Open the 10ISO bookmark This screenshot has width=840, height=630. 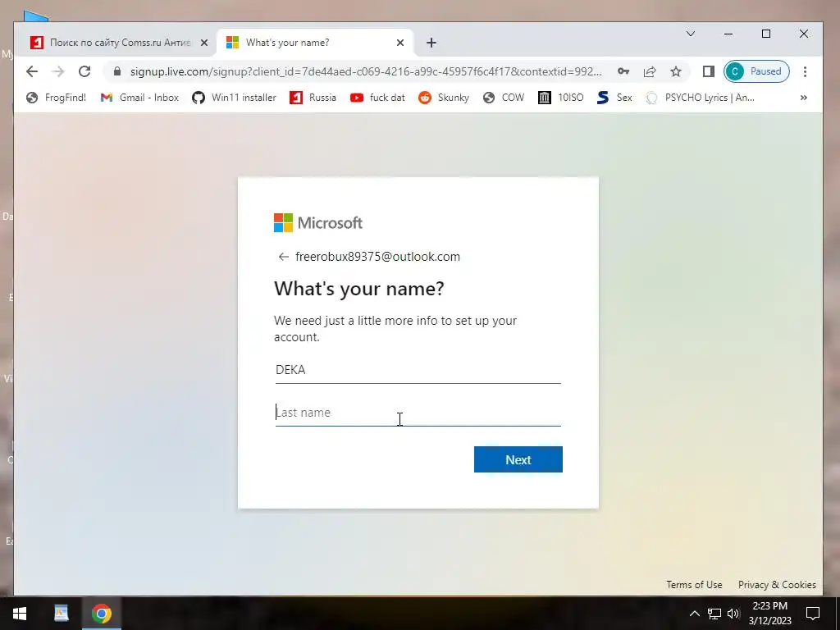[561, 98]
